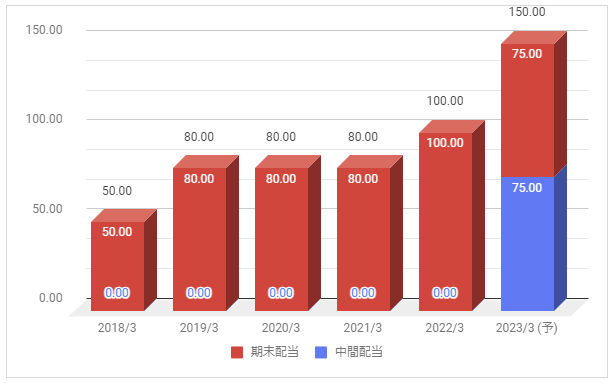Click the 80.00 total label above 2020/3
The image size is (613, 383).
coord(281,137)
